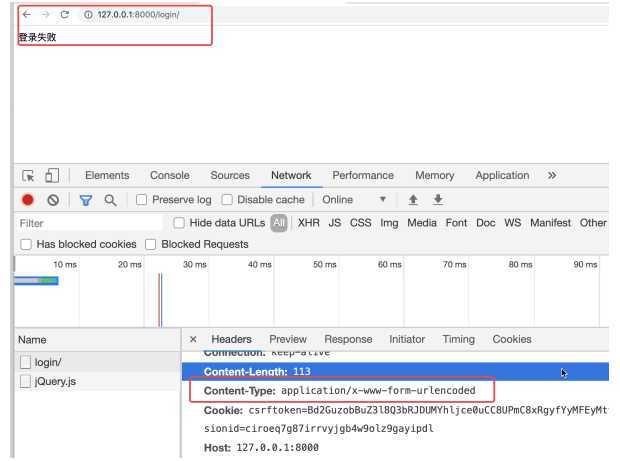Check Hide data URLs
The height and width of the screenshot is (461, 620).
tap(179, 223)
